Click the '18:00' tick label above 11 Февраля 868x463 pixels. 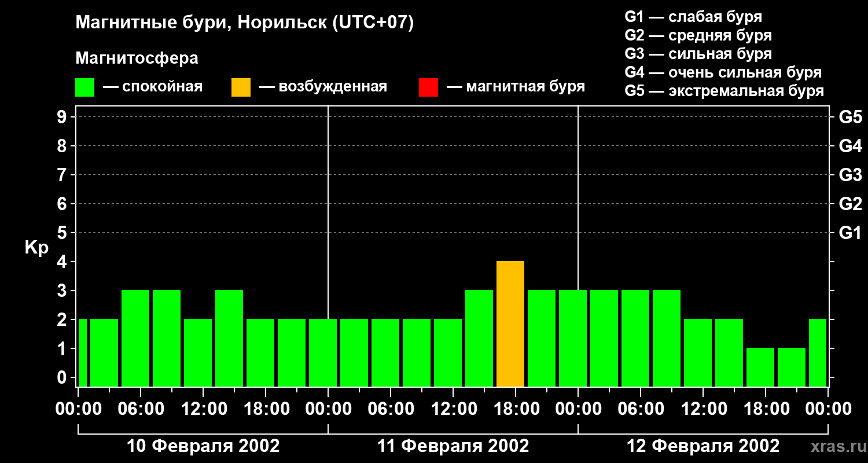pyautogui.click(x=516, y=409)
